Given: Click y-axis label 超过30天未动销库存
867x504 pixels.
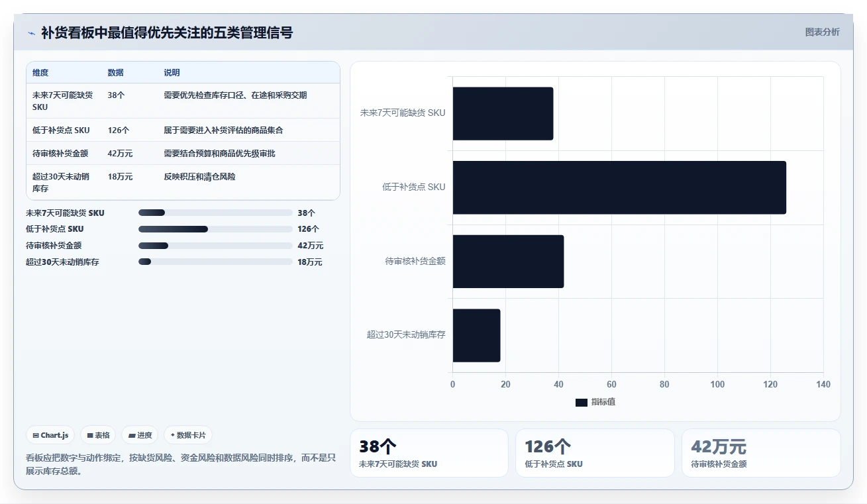Looking at the screenshot, I should pyautogui.click(x=406, y=335).
